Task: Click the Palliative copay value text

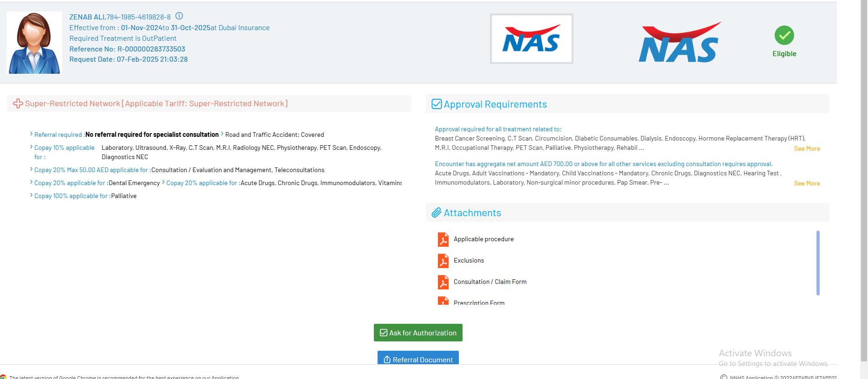Action: (x=124, y=196)
